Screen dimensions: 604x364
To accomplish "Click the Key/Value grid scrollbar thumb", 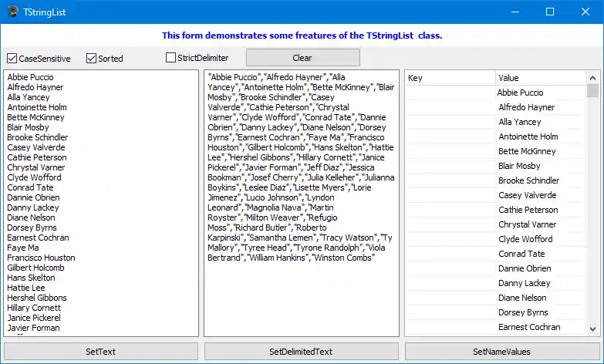I will [593, 91].
